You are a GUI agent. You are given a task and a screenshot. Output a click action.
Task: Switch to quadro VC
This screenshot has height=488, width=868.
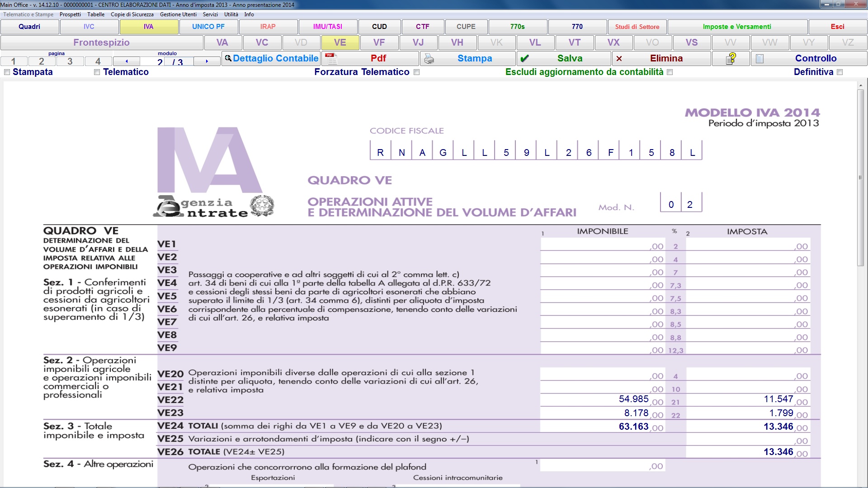(x=262, y=42)
